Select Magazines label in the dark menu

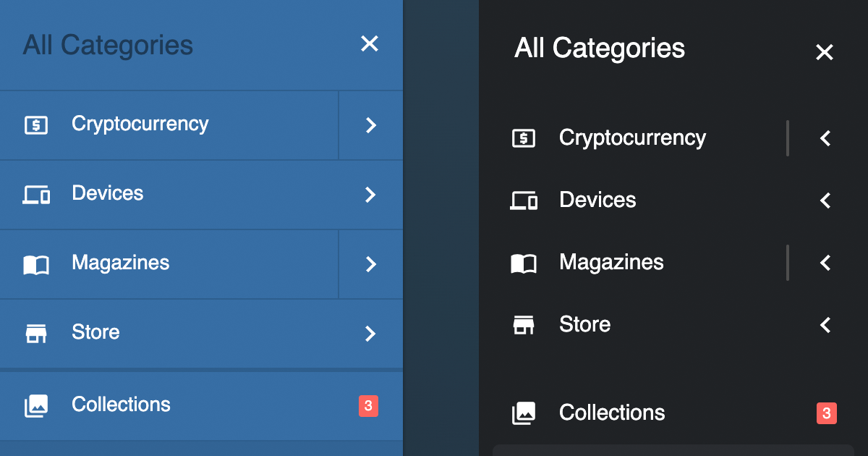(611, 262)
